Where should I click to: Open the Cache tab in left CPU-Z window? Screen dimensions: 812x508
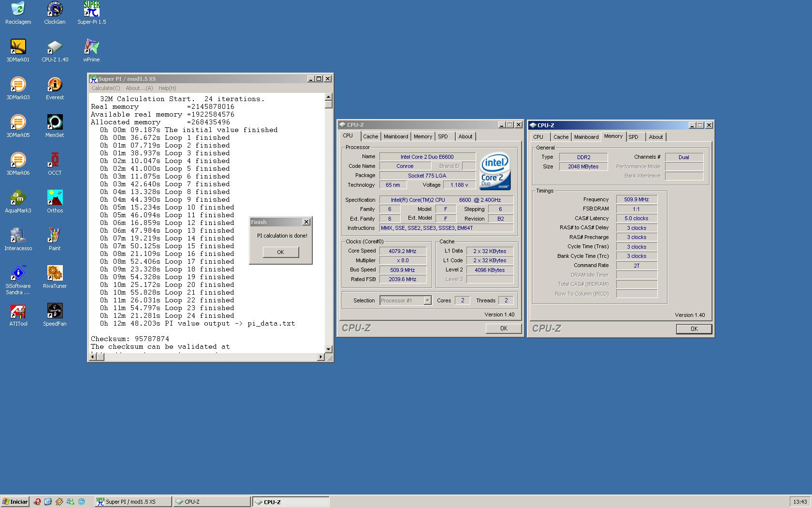point(370,136)
